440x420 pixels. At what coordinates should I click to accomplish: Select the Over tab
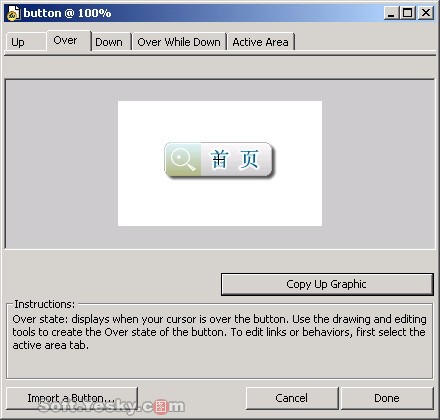coord(68,41)
